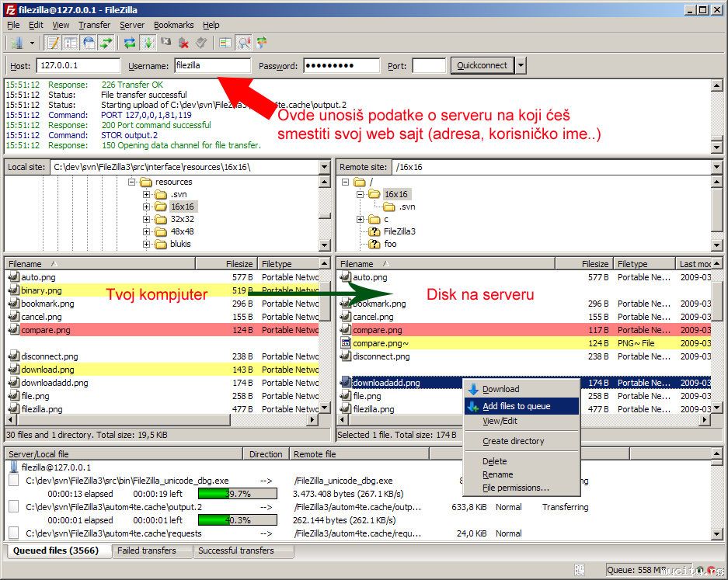This screenshot has width=728, height=580.
Task: Select the filezilla@127.0.0.1 server queue icon
Action: coord(14,467)
